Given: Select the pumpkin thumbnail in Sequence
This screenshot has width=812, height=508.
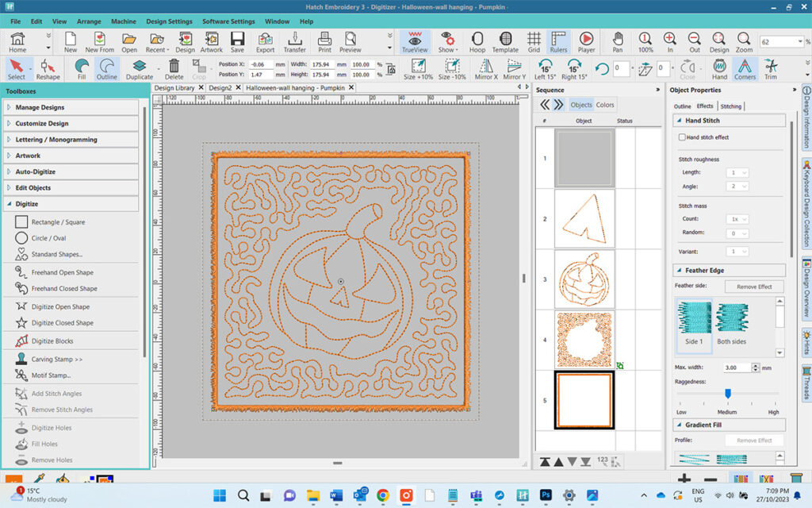Looking at the screenshot, I should pos(584,279).
